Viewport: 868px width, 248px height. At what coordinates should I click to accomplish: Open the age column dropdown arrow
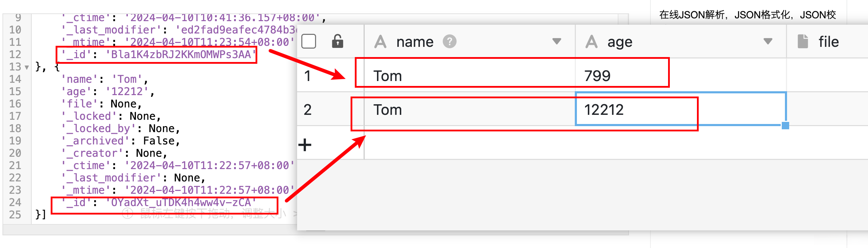point(768,42)
